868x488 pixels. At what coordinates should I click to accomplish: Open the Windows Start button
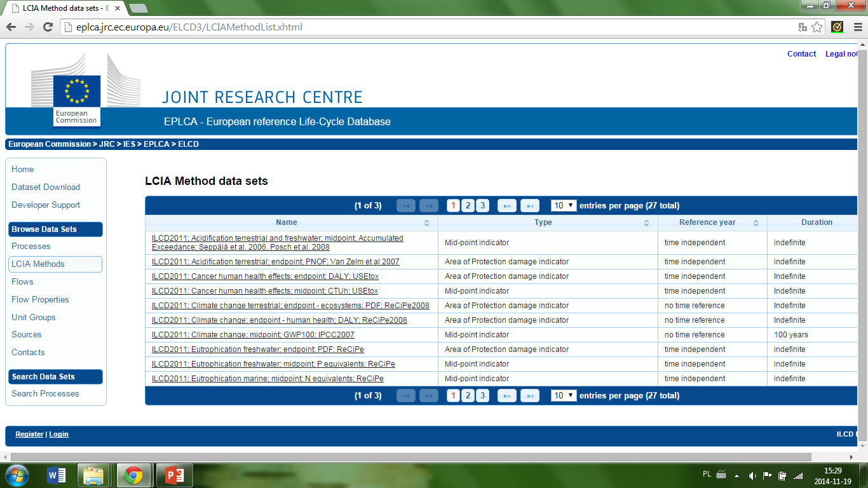click(x=16, y=475)
